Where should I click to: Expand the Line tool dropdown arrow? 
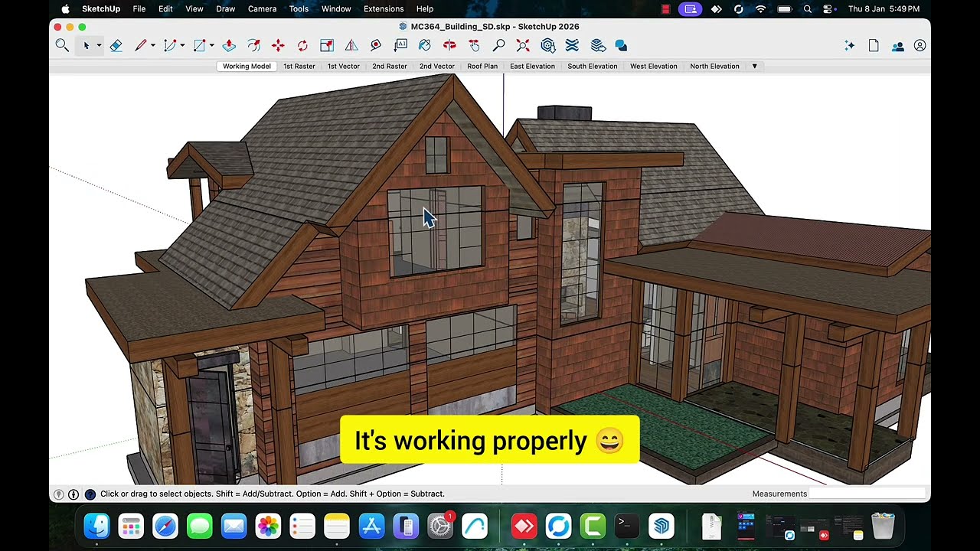pos(153,46)
